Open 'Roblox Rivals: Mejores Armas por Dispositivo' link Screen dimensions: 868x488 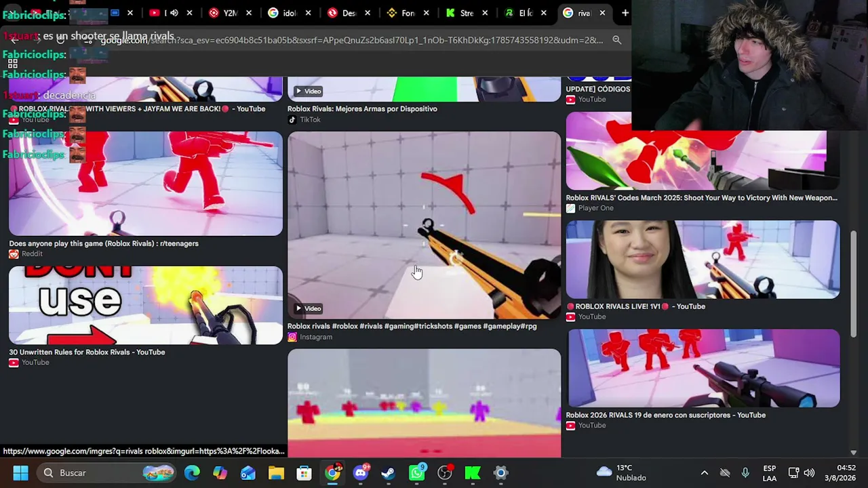coord(362,108)
